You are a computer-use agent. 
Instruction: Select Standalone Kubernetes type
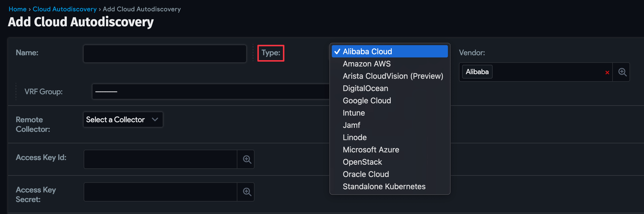coord(384,186)
